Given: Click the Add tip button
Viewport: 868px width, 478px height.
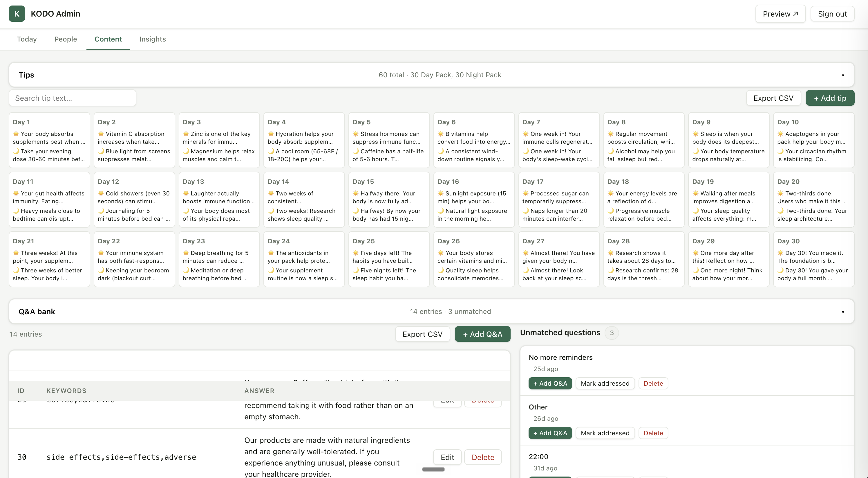Looking at the screenshot, I should [830, 98].
